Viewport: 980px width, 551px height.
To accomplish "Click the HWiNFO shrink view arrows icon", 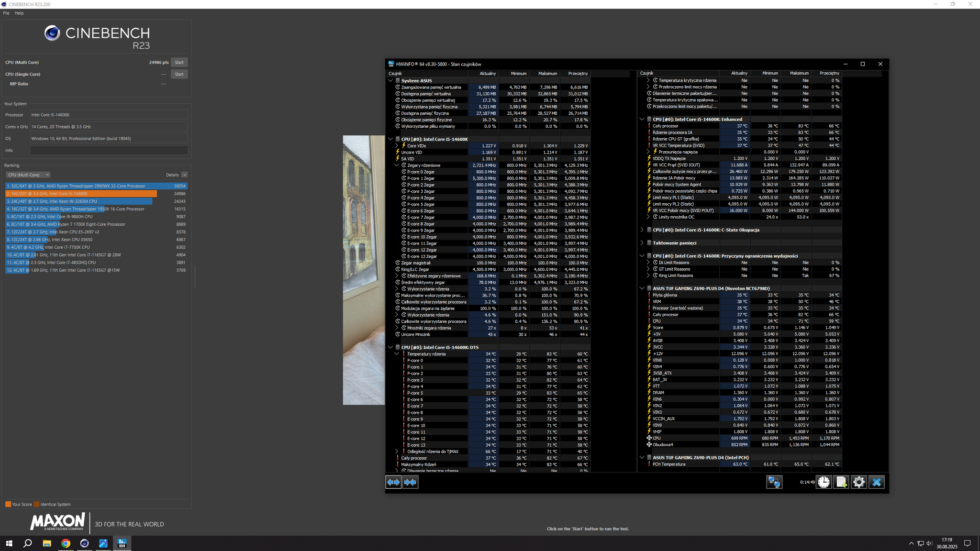I will click(x=411, y=482).
